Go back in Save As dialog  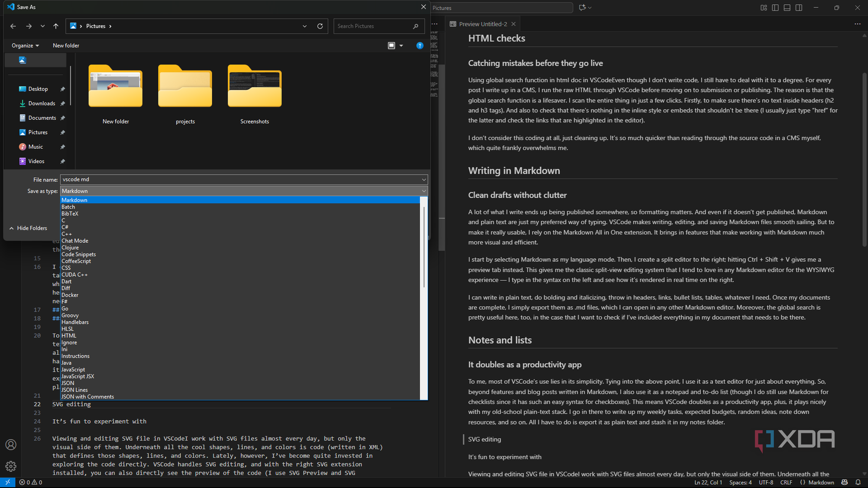[x=13, y=26]
